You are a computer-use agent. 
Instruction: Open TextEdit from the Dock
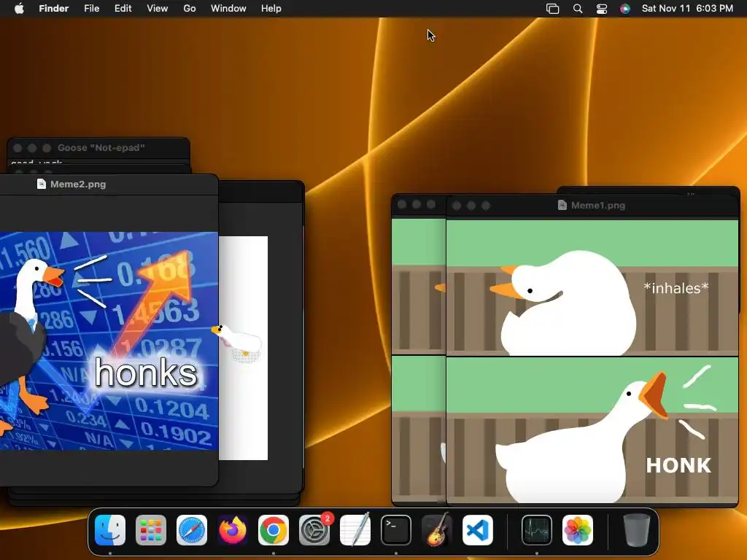[x=355, y=530]
